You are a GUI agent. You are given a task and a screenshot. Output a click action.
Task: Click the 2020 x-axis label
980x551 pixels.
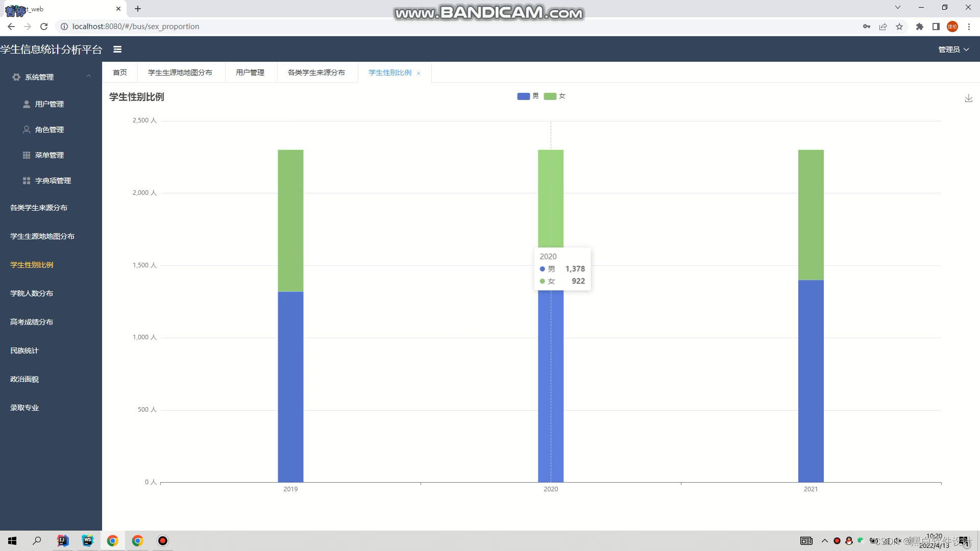click(x=551, y=489)
